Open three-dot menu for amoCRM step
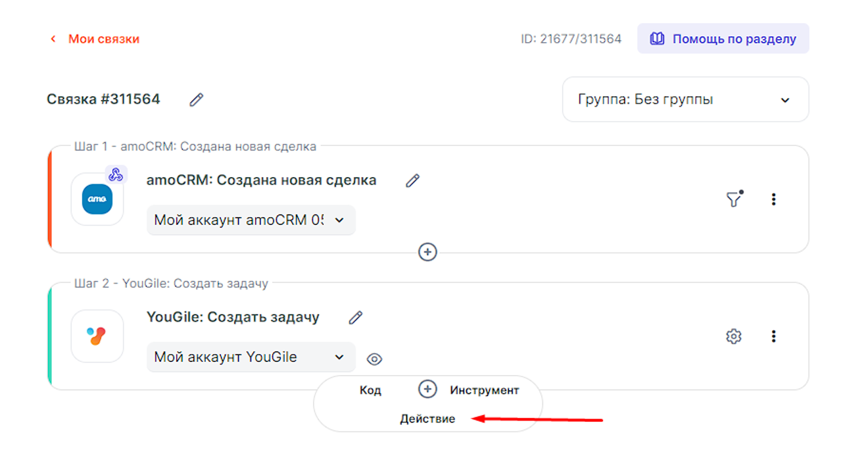This screenshot has width=868, height=454. click(773, 199)
